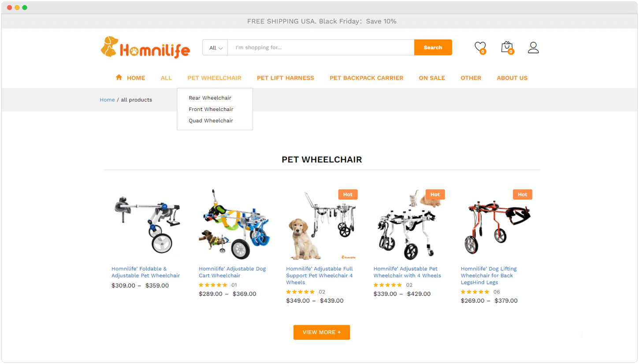Viewport: 639px width, 364px height.
Task: Open the PET WHEELCHAIR nav menu
Action: tap(214, 78)
